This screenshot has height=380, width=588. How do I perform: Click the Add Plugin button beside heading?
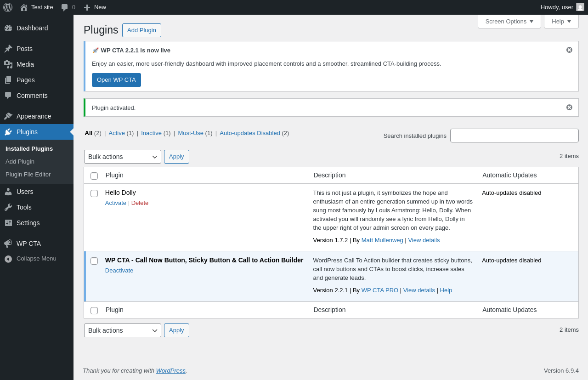click(x=141, y=30)
